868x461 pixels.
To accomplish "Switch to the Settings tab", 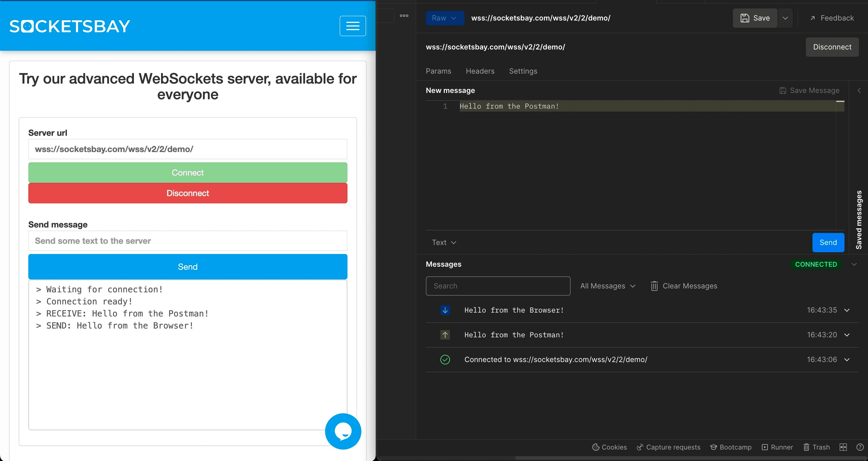I will pyautogui.click(x=523, y=71).
